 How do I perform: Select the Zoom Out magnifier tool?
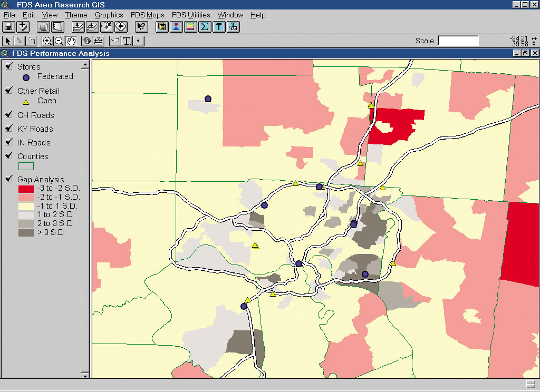point(59,41)
